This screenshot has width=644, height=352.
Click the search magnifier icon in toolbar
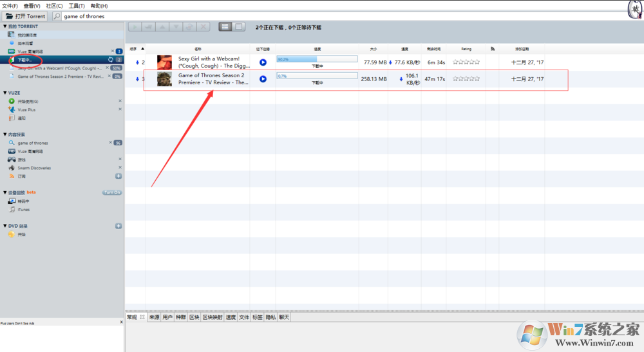tap(57, 16)
